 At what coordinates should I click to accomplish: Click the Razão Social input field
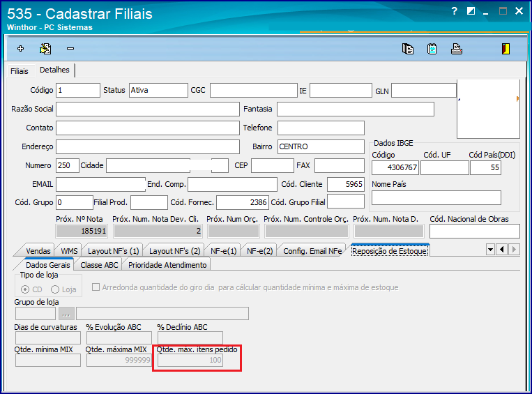pyautogui.click(x=148, y=109)
